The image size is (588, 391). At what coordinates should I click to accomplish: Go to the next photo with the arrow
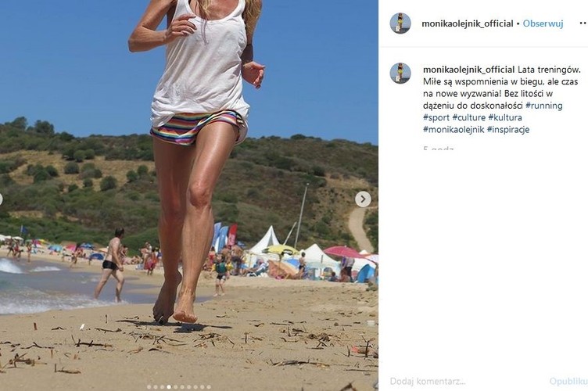[x=363, y=199]
